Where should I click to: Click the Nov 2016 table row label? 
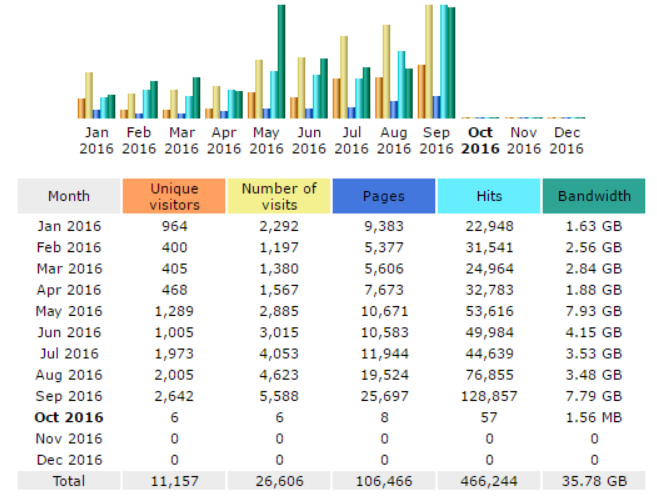point(69,439)
